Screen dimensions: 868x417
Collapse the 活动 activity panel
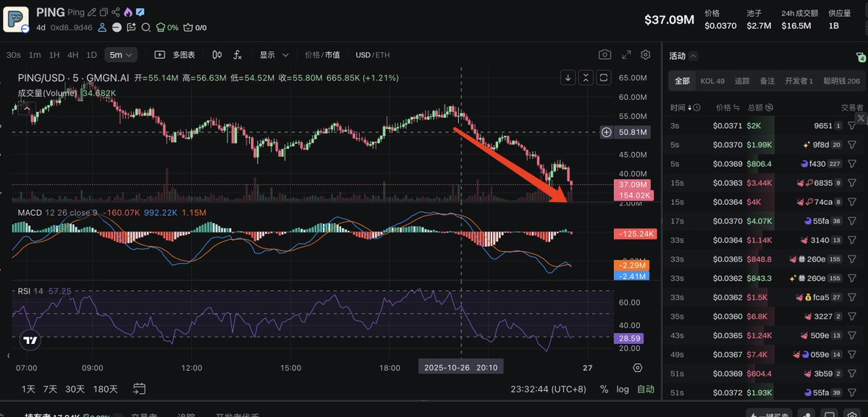[x=693, y=56]
